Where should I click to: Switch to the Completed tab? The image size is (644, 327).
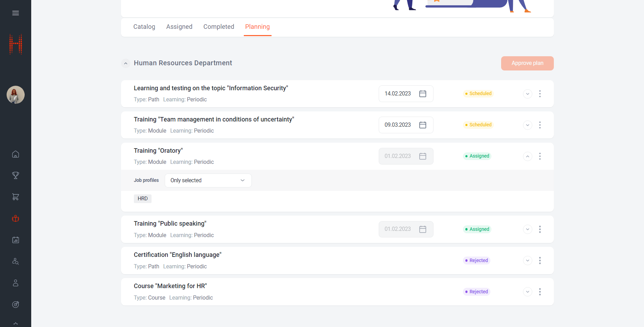tap(218, 27)
